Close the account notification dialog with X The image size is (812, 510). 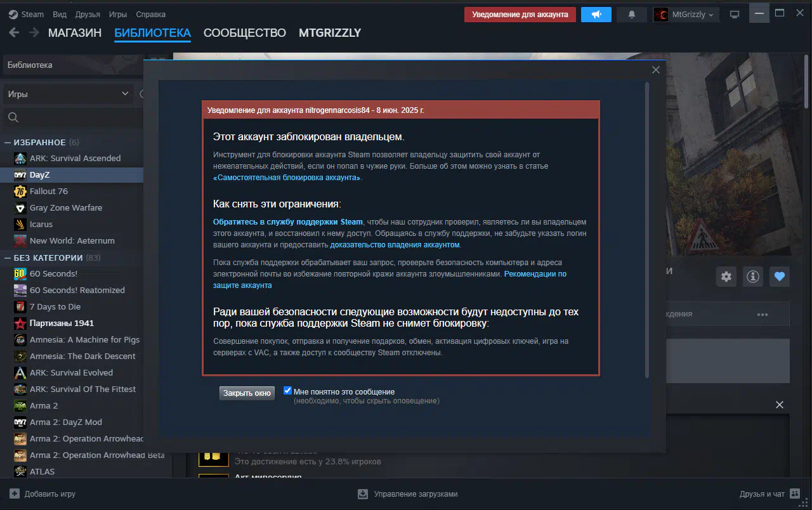(656, 70)
